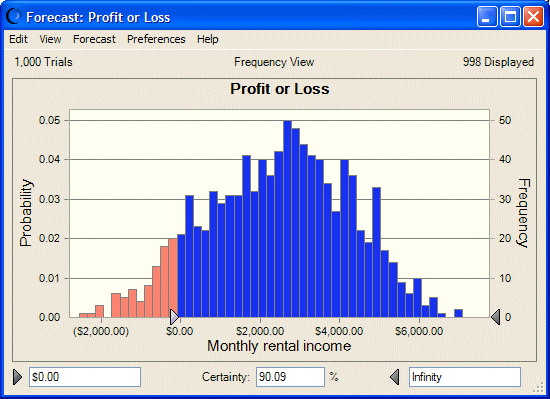Click the 'Probability' axis label
The height and width of the screenshot is (399, 550).
pyautogui.click(x=26, y=213)
